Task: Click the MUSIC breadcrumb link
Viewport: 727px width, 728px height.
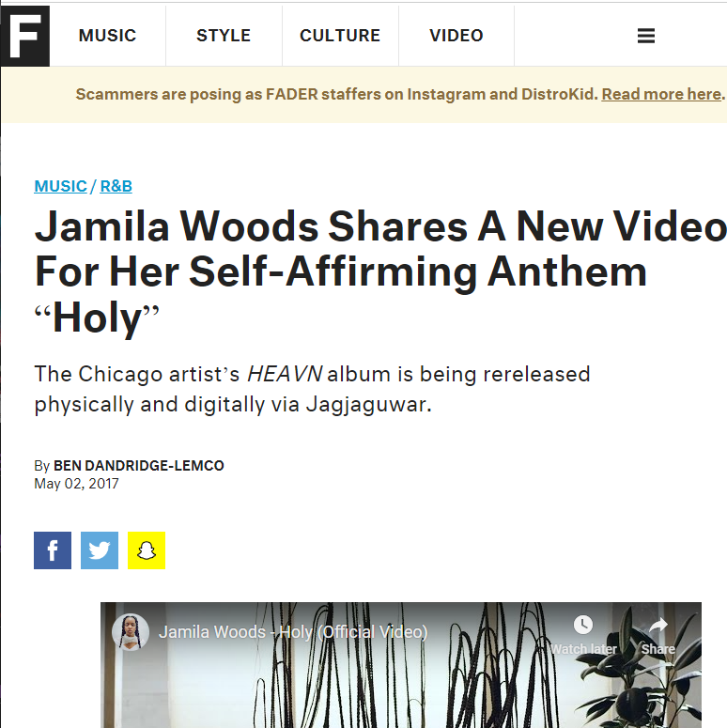Action: tap(60, 186)
